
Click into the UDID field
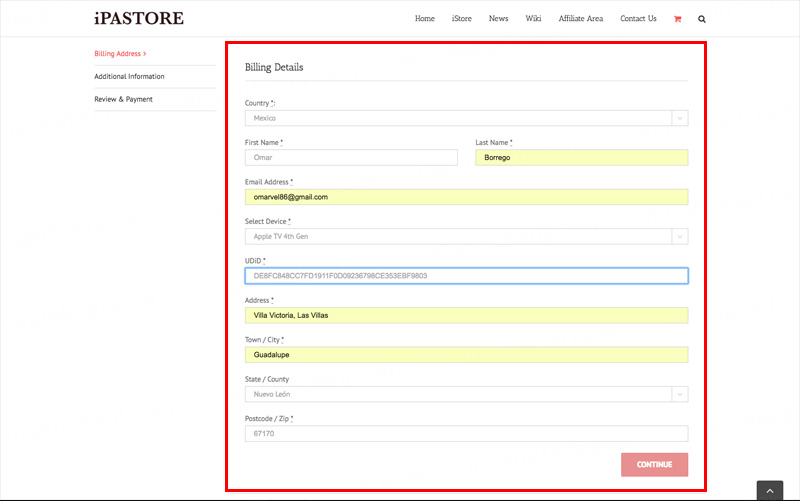[x=466, y=275]
